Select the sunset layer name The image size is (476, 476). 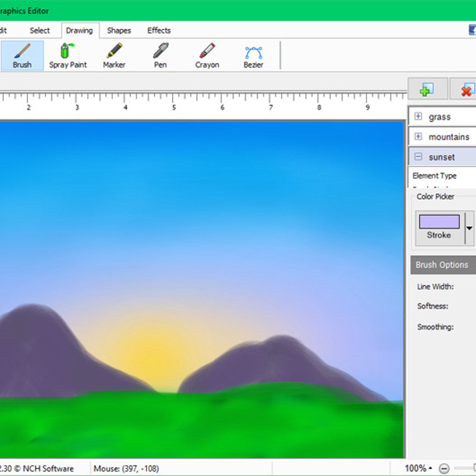coord(441,157)
